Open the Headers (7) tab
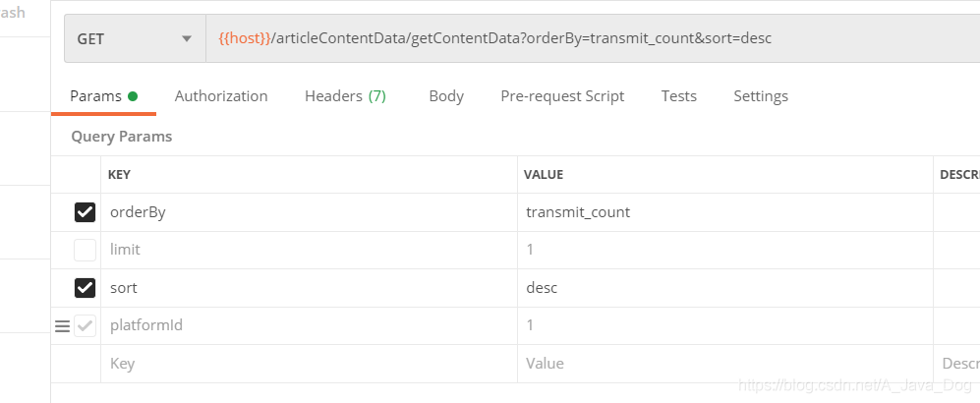The image size is (980, 403). tap(345, 96)
